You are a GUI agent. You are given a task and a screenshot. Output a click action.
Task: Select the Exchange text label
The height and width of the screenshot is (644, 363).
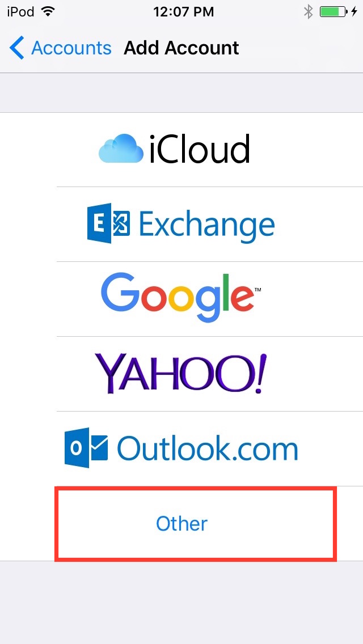pos(206,224)
